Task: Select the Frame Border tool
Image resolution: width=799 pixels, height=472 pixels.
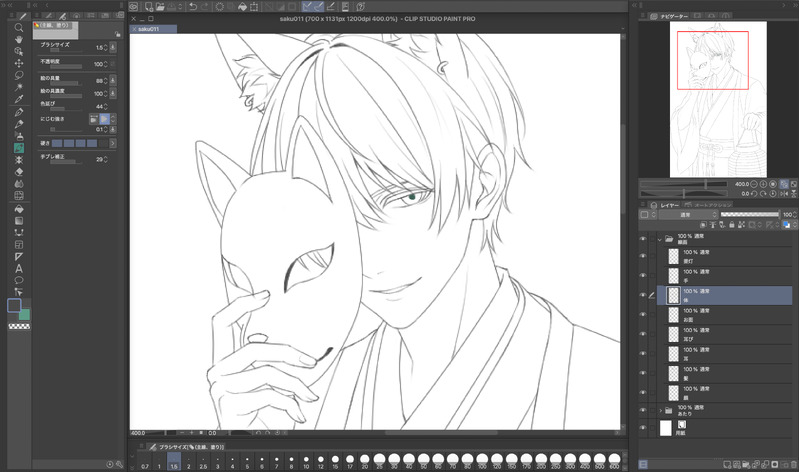Action: click(x=19, y=245)
